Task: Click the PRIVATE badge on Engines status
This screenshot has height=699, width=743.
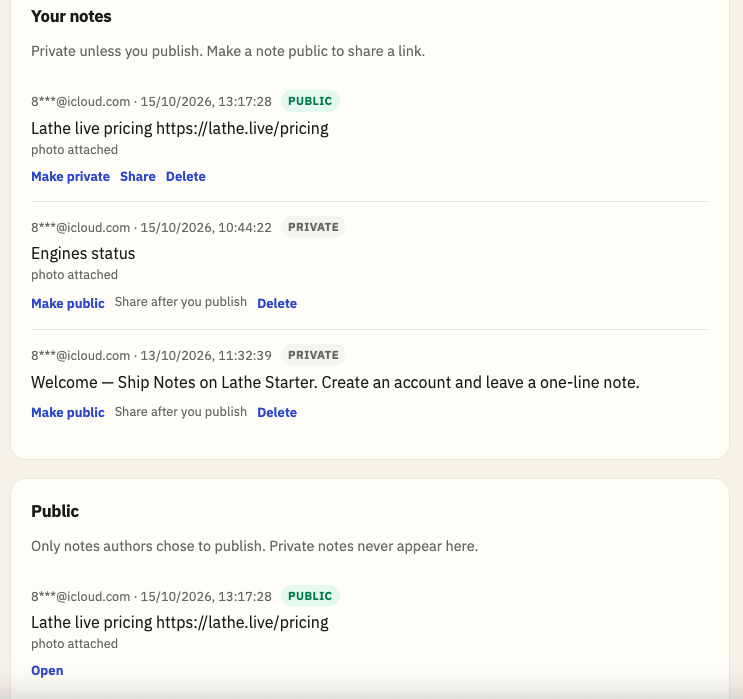Action: 313,227
